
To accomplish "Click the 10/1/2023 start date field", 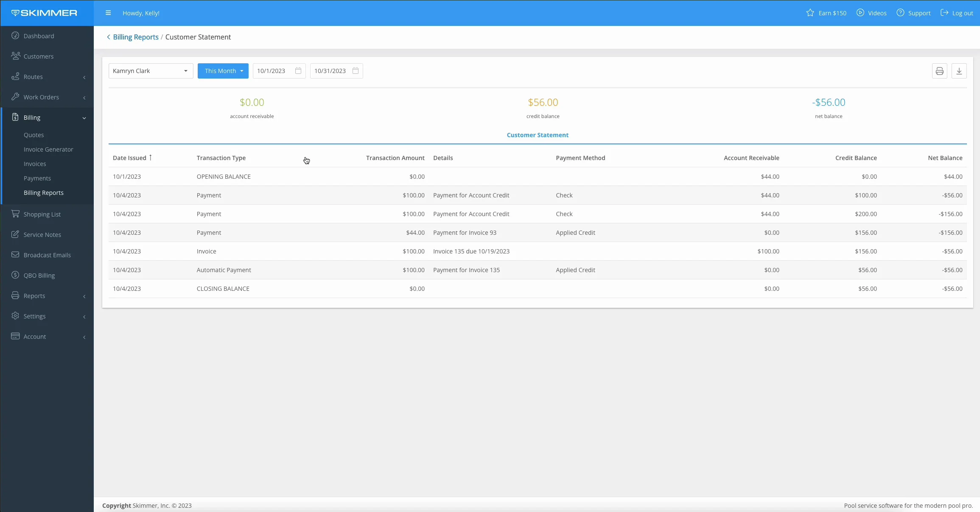I will (x=272, y=71).
